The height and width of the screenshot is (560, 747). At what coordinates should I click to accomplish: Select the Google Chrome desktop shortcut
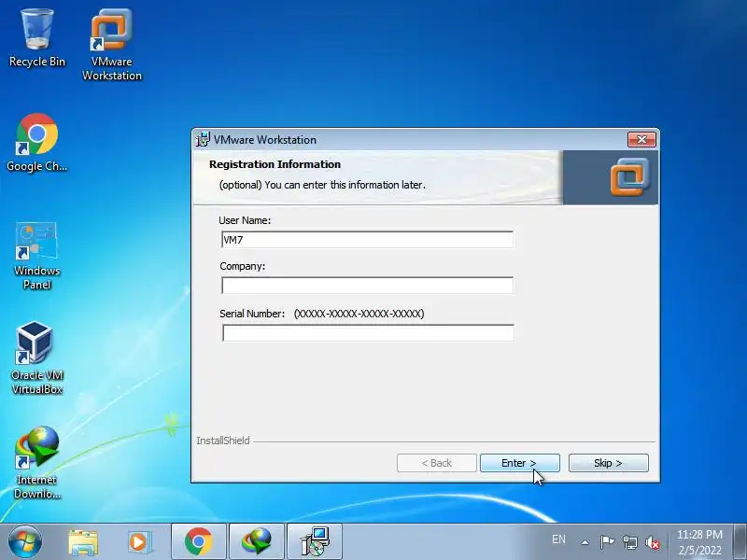click(x=37, y=143)
